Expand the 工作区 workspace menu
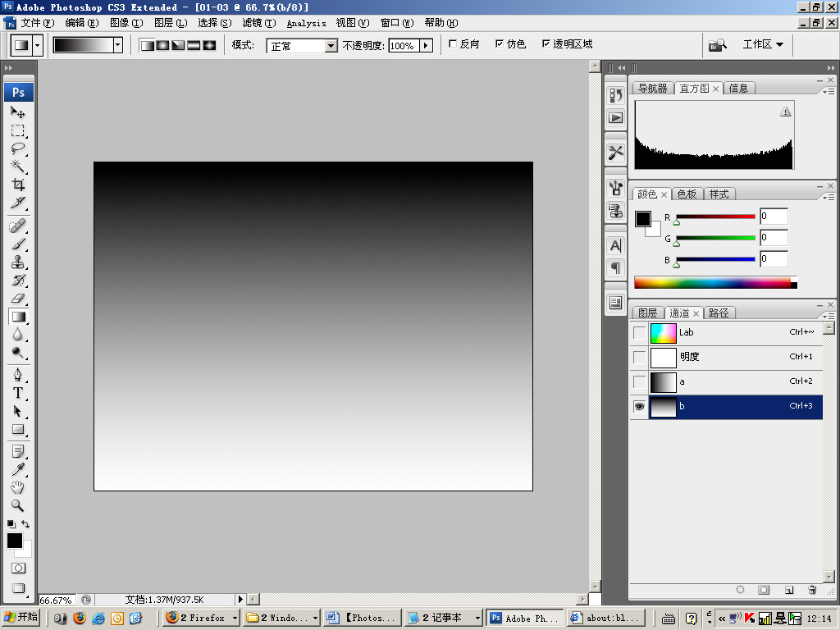 click(763, 44)
